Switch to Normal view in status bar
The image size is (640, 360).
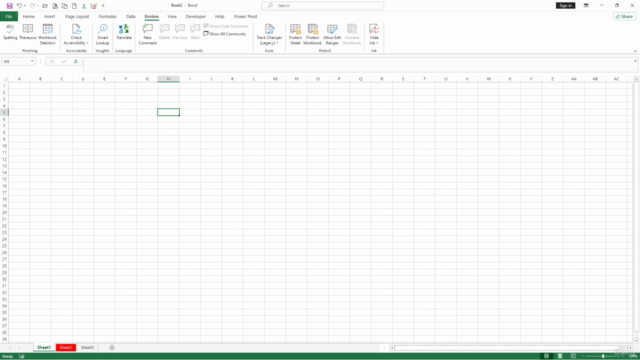pyautogui.click(x=547, y=356)
